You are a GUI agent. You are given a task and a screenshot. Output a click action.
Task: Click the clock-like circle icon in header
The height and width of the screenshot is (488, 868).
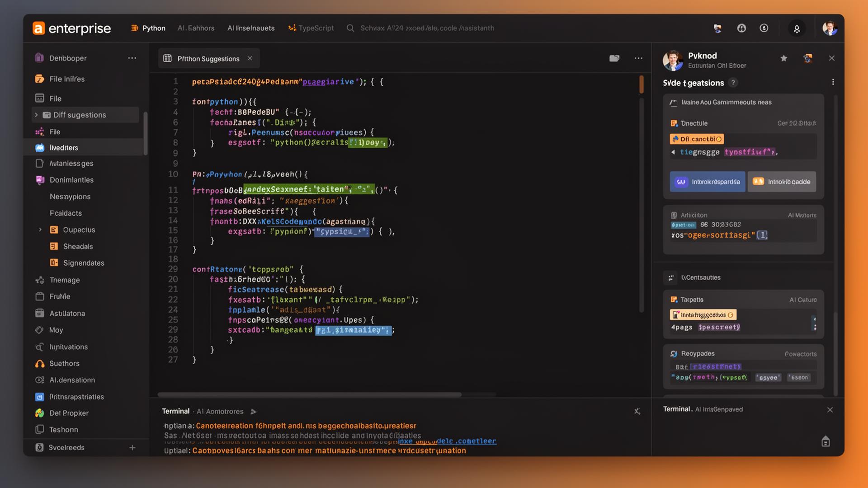(764, 28)
